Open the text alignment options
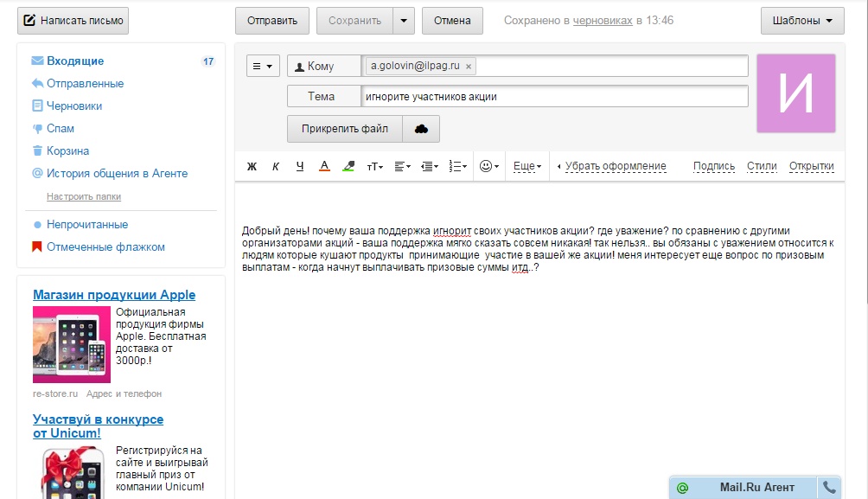Screen dimensions: 868x499 tap(402, 166)
